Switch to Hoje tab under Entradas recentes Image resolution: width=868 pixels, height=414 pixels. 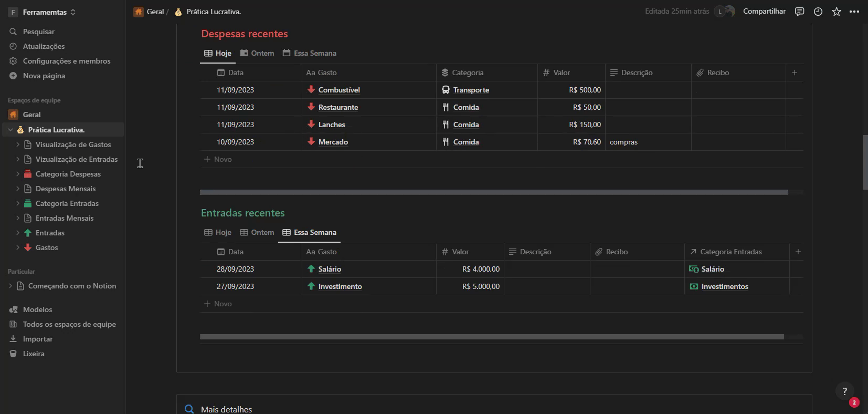[x=218, y=232]
